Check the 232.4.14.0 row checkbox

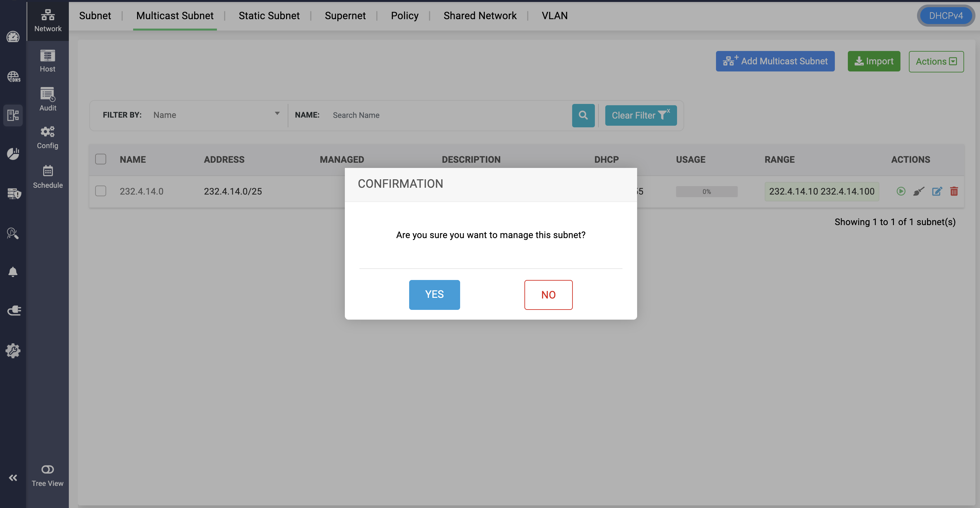pyautogui.click(x=100, y=191)
